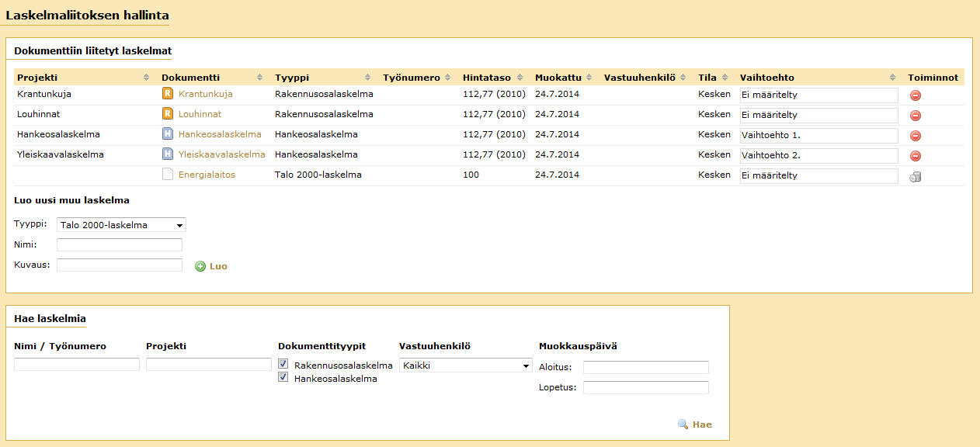Toggle the Hankeosalaskelma document type checkbox

[283, 378]
